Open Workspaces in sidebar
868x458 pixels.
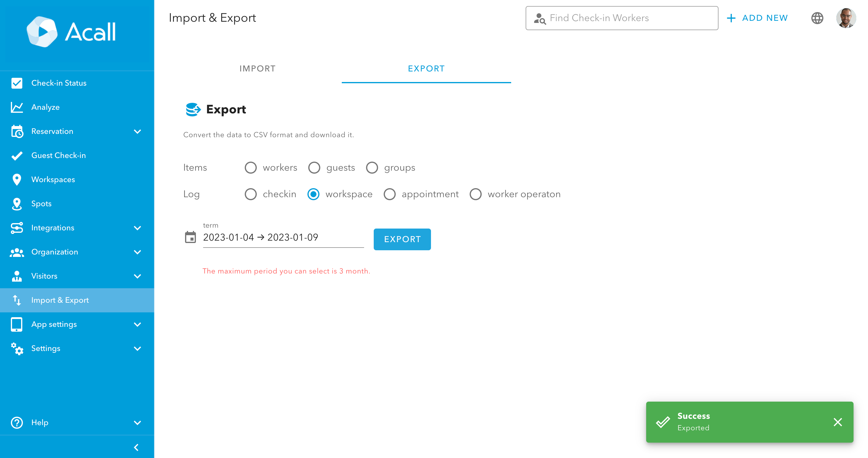(77, 180)
